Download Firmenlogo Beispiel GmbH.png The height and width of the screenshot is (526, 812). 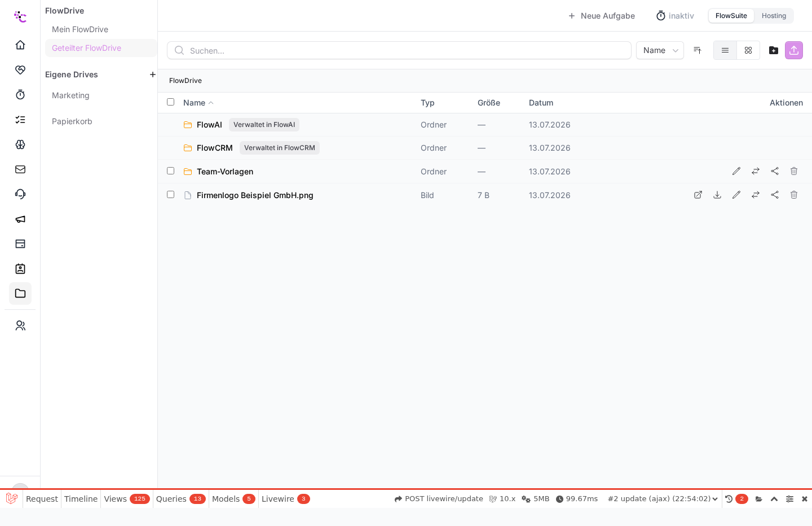717,195
